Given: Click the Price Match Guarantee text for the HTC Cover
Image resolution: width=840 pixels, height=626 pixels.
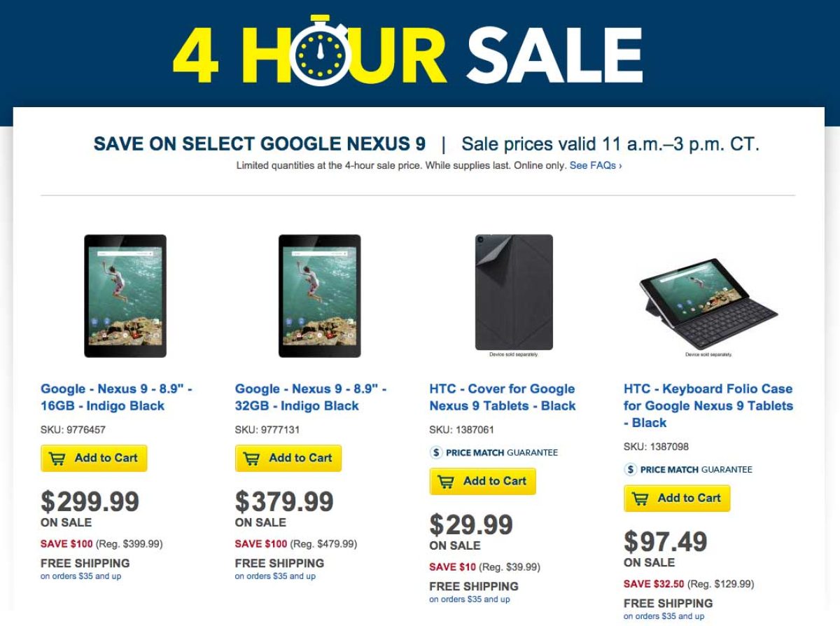Looking at the screenshot, I should click(502, 452).
